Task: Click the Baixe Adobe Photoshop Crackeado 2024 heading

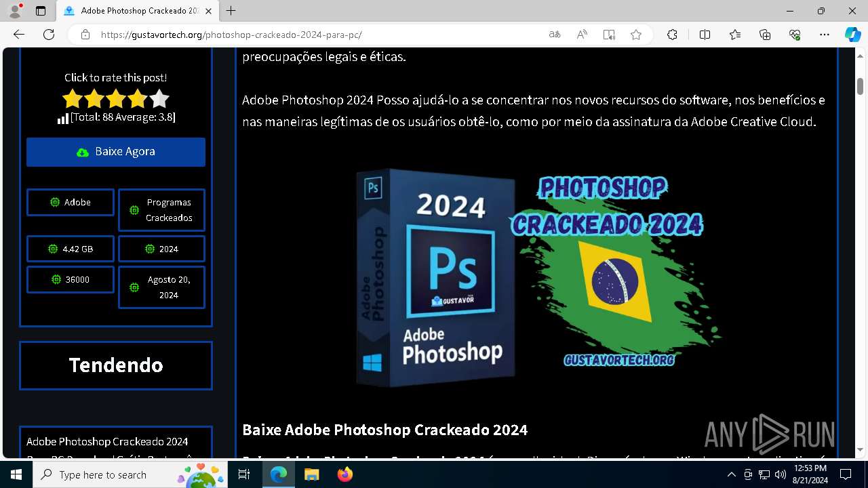Action: tap(384, 430)
